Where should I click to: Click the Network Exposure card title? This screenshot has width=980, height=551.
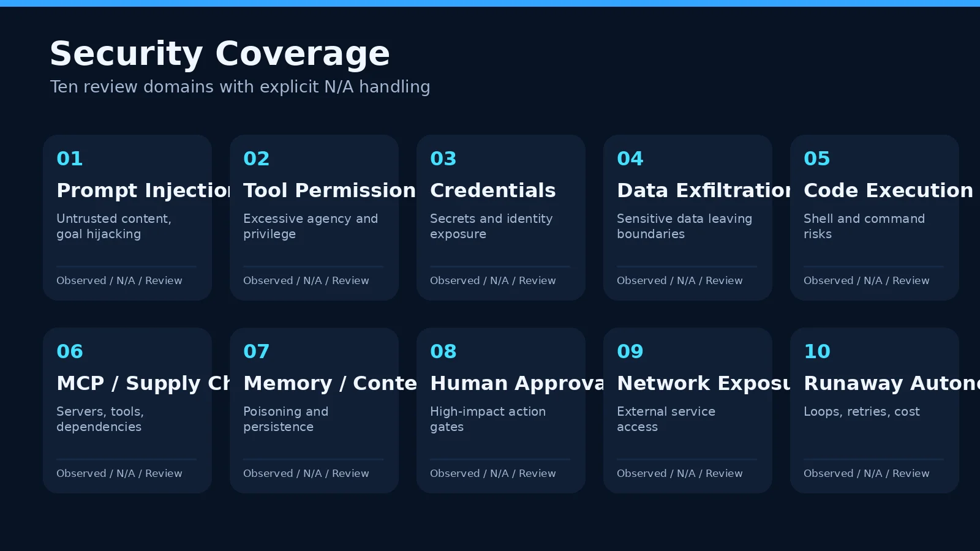[x=704, y=383]
